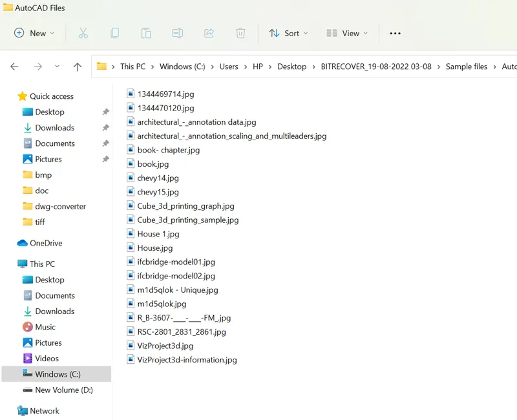
Task: Click the Cut scissors icon
Action: click(x=83, y=33)
